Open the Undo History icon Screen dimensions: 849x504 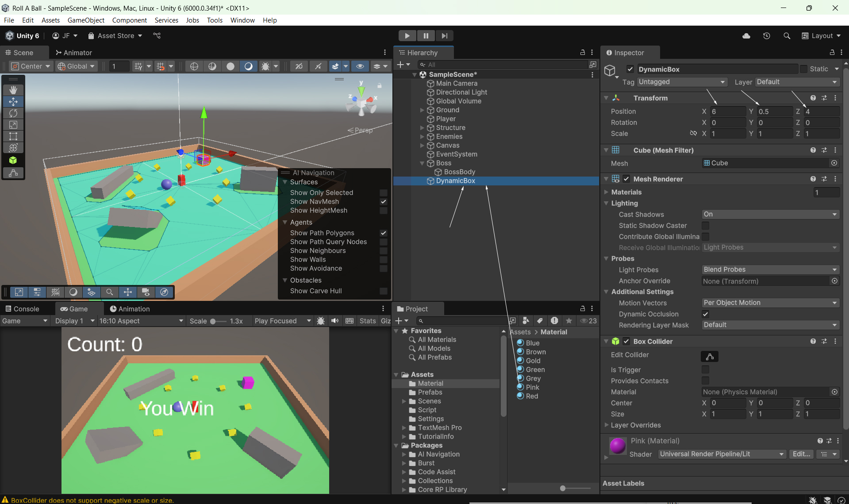click(x=766, y=36)
